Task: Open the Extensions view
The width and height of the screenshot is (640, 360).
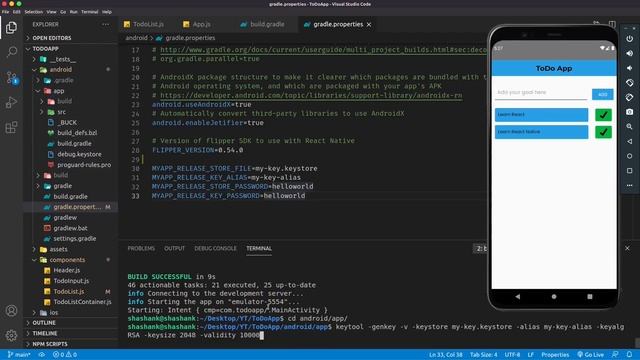Action: click(x=11, y=127)
